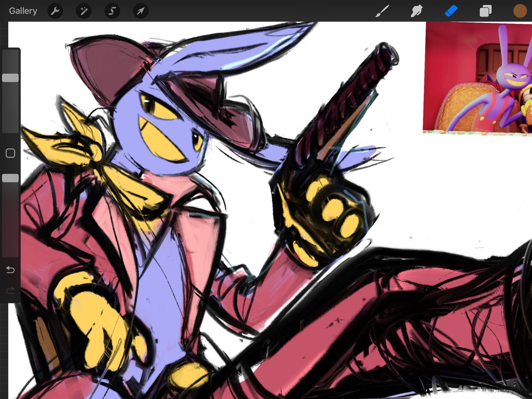This screenshot has height=399, width=532.
Task: Redo the last undone stroke
Action: coord(10,290)
